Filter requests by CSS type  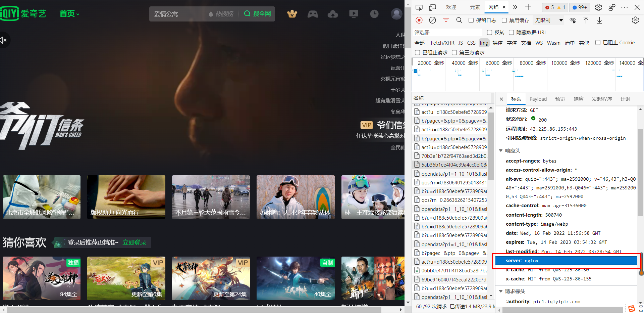[x=471, y=43]
